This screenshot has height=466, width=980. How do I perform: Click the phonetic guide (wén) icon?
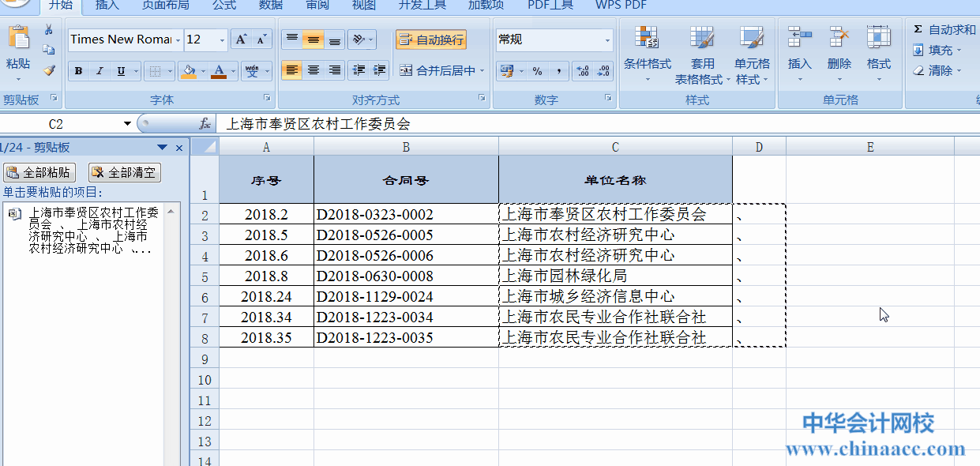click(x=252, y=71)
